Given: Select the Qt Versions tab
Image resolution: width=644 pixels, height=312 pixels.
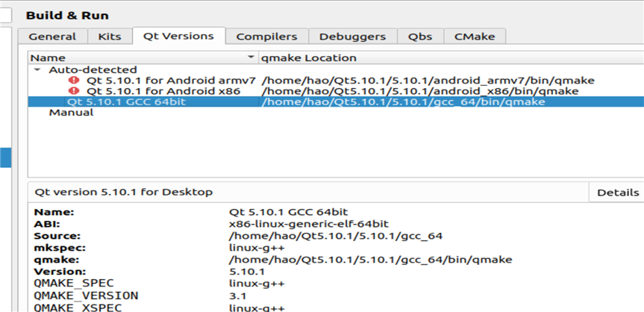Looking at the screenshot, I should click(x=178, y=36).
